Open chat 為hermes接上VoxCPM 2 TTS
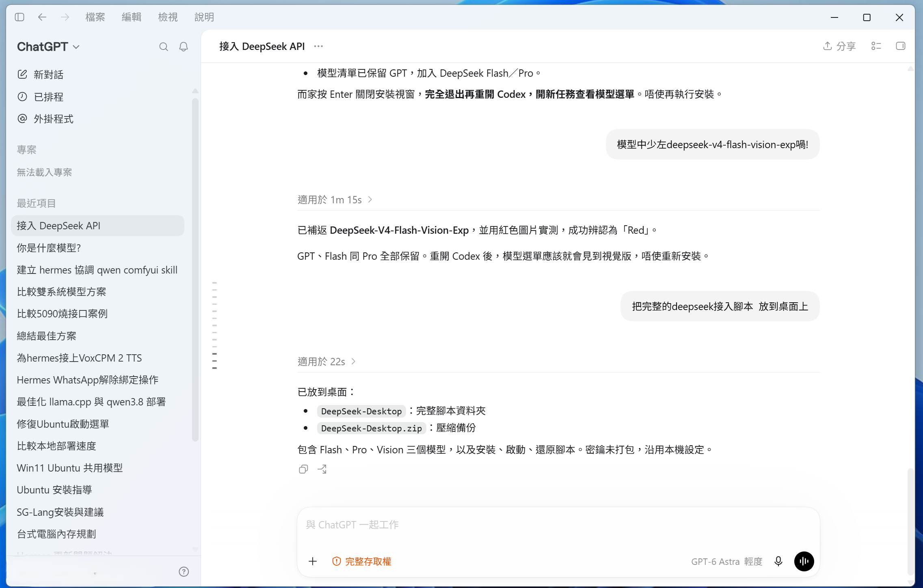This screenshot has width=923, height=588. pyautogui.click(x=97, y=358)
